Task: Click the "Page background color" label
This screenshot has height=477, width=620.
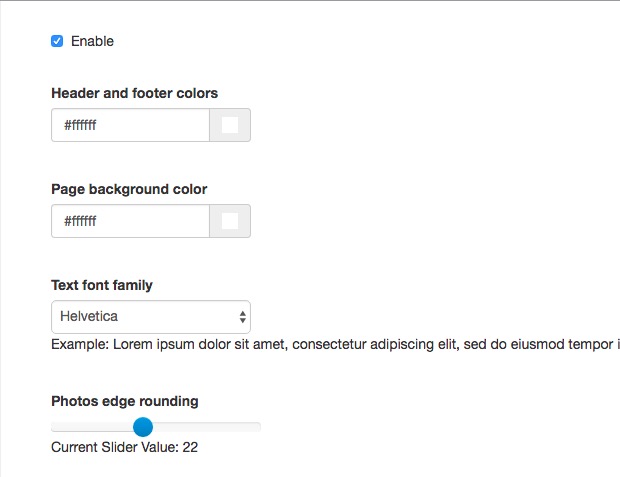Action: tap(129, 189)
